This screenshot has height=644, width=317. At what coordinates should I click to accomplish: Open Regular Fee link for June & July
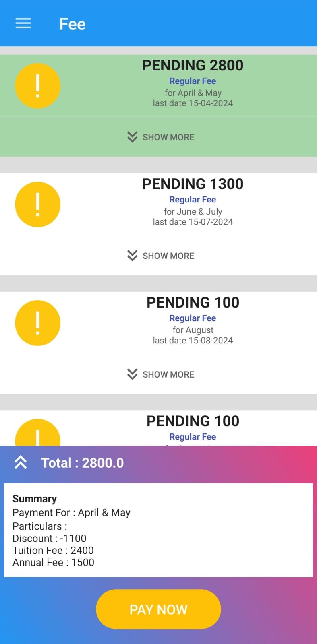pos(193,199)
